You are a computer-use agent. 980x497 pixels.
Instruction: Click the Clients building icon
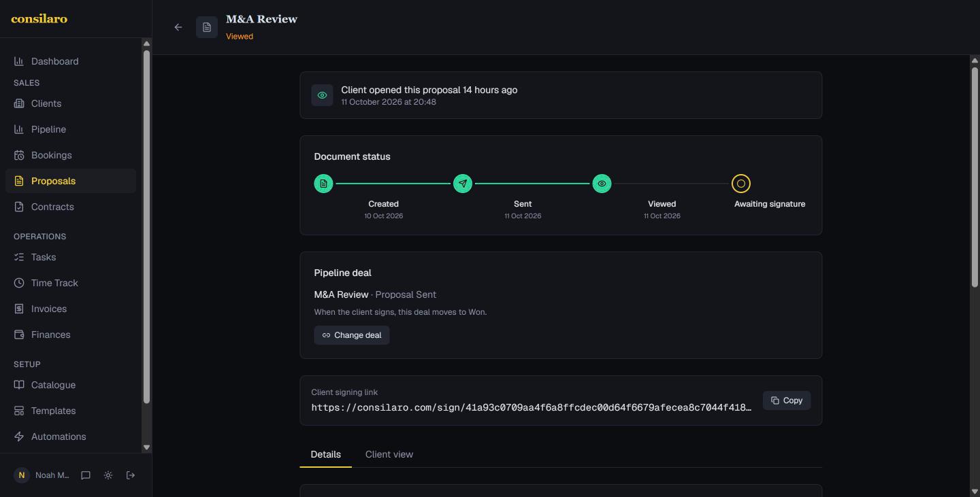point(19,103)
